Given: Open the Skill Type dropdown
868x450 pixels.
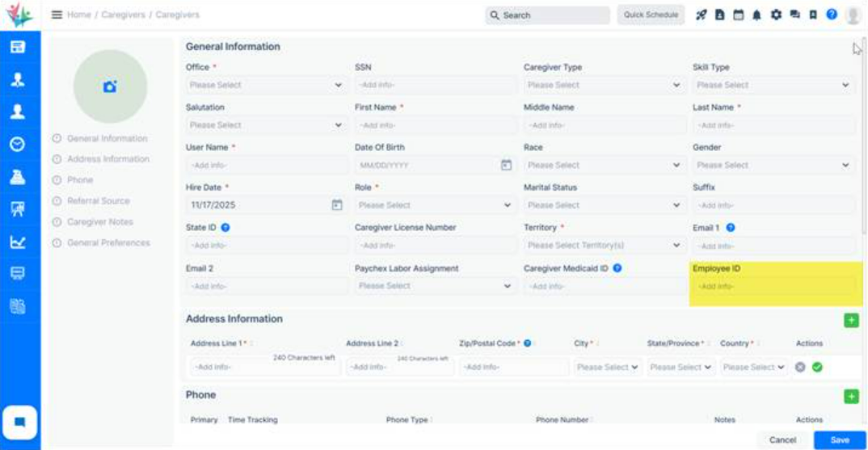Looking at the screenshot, I should (773, 86).
